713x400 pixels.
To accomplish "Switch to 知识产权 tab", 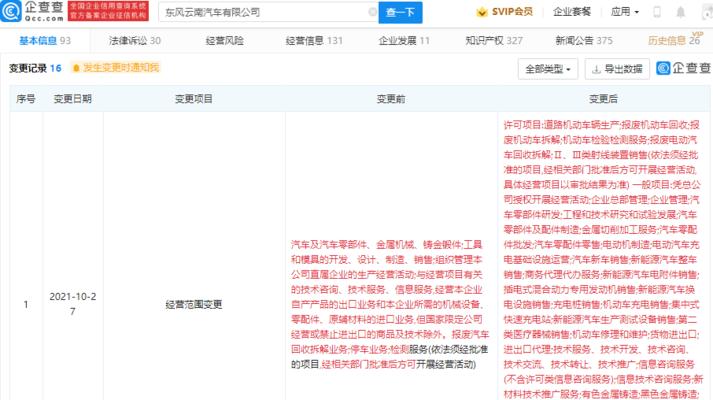I will [494, 40].
